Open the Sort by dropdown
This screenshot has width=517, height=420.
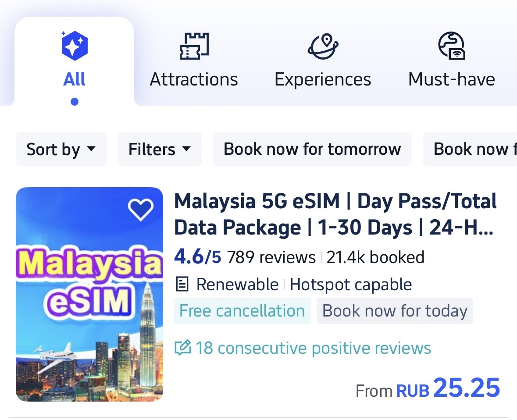tap(61, 149)
